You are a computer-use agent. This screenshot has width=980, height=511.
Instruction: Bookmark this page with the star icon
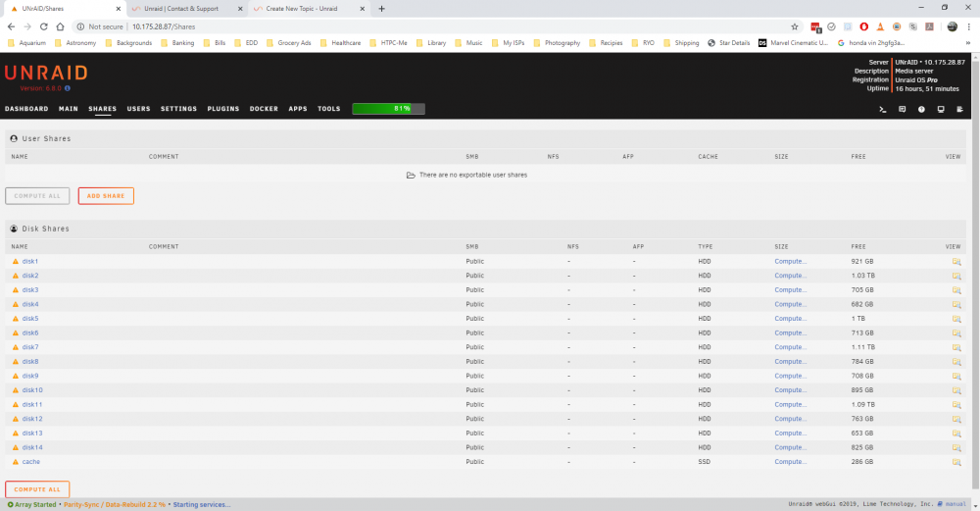795,26
